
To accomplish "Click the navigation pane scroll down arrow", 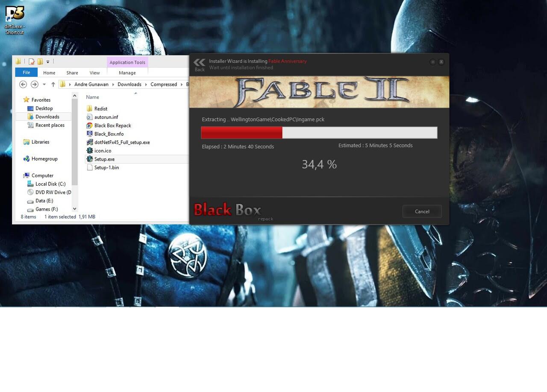I will click(x=75, y=209).
